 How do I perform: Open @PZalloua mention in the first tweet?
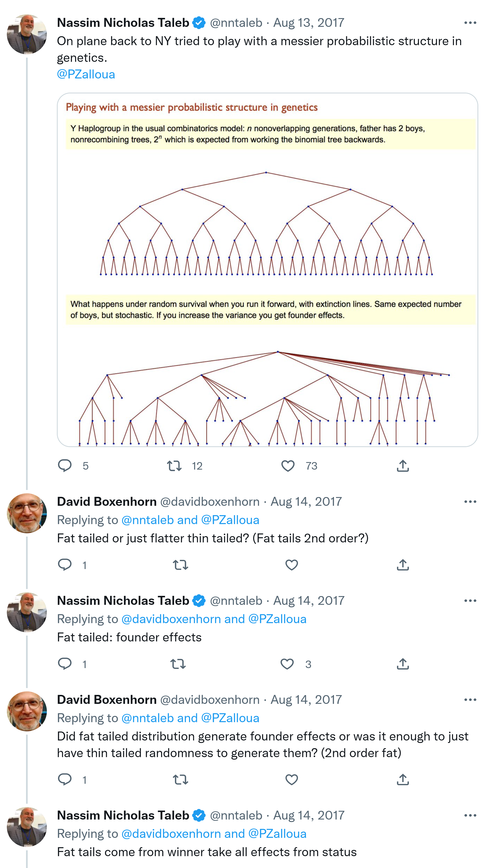[86, 74]
